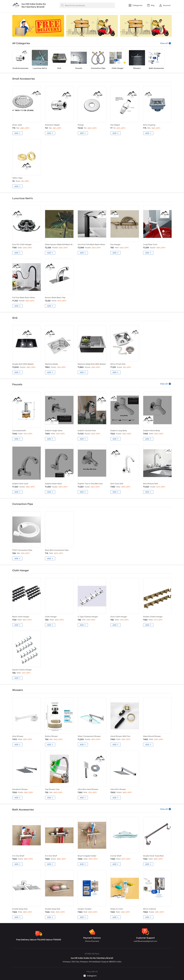Click the Payment Options icon in footer
The width and height of the screenshot is (184, 980).
(92, 932)
